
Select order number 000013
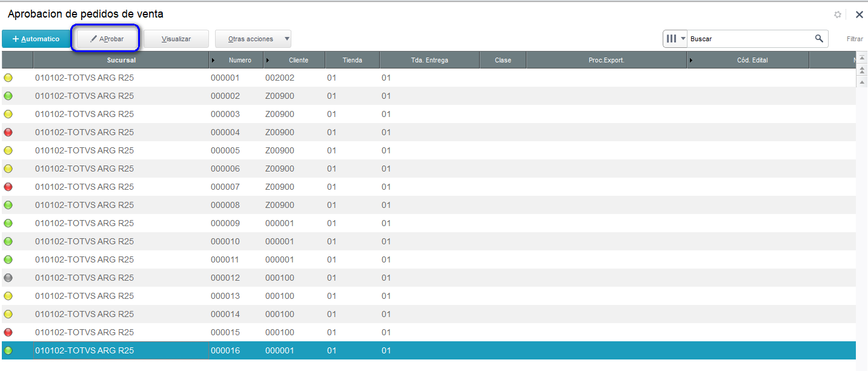[x=225, y=296]
